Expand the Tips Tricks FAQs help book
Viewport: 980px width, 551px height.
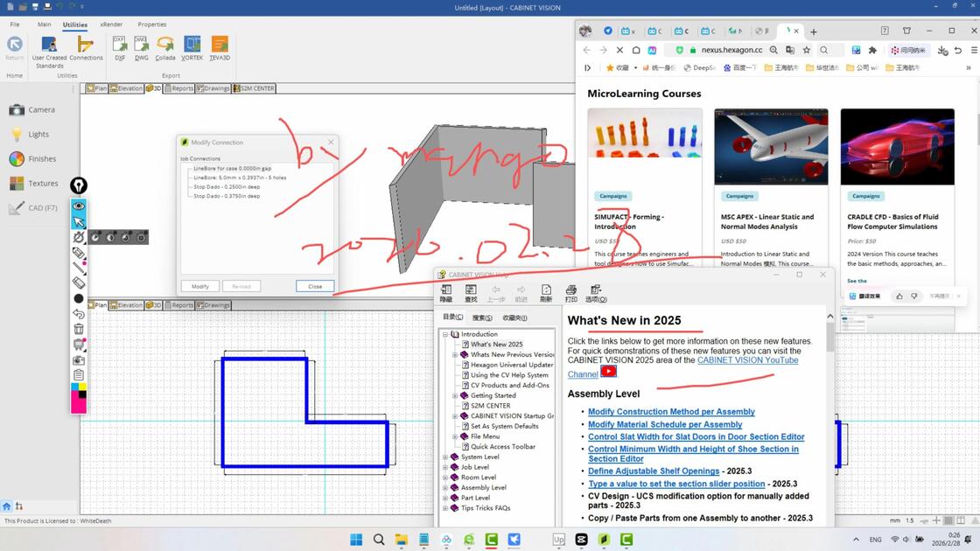coord(445,508)
